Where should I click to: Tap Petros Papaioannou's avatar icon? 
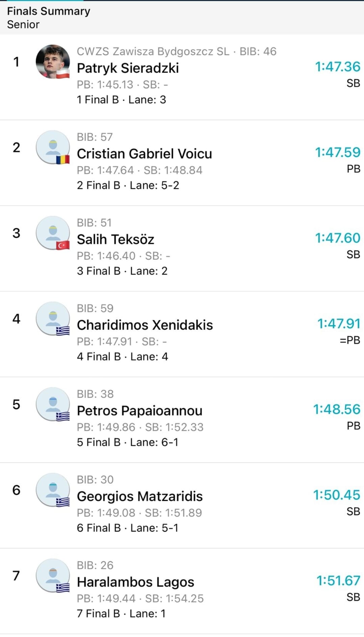53,404
